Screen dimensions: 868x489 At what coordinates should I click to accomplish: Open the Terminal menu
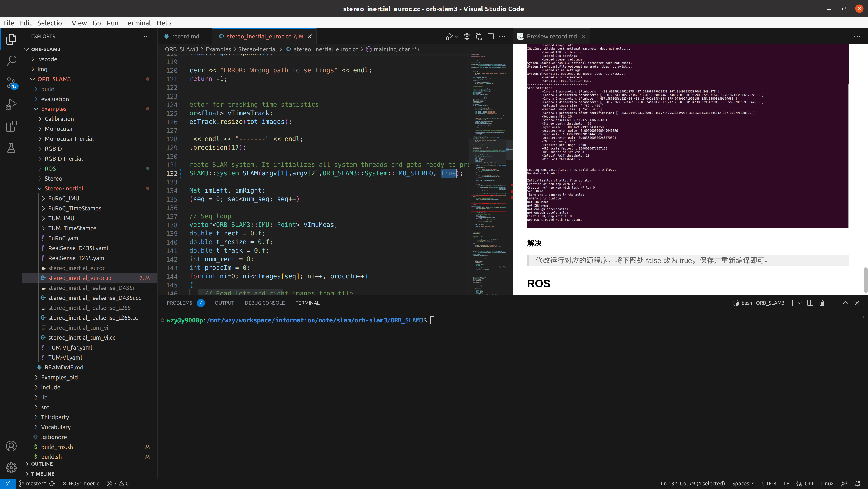pos(137,23)
